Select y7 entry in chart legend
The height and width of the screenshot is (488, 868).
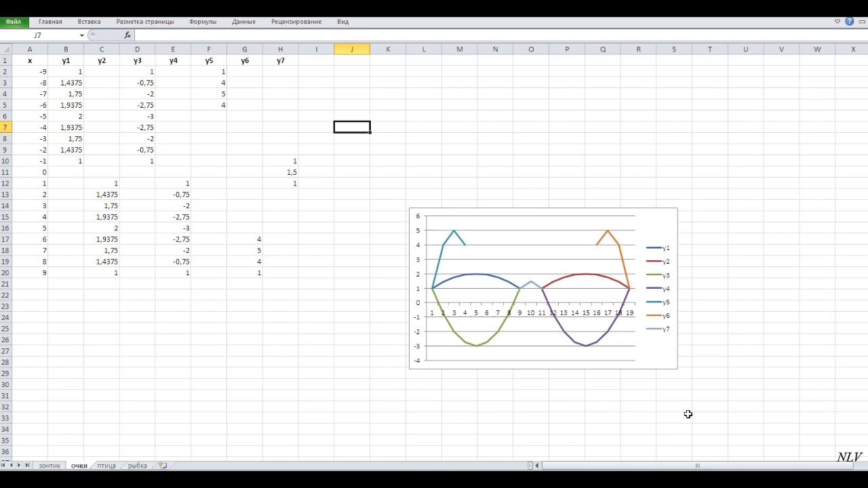(x=658, y=329)
